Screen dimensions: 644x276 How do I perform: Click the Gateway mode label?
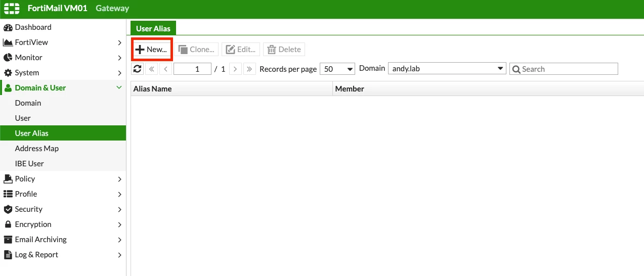pos(112,8)
